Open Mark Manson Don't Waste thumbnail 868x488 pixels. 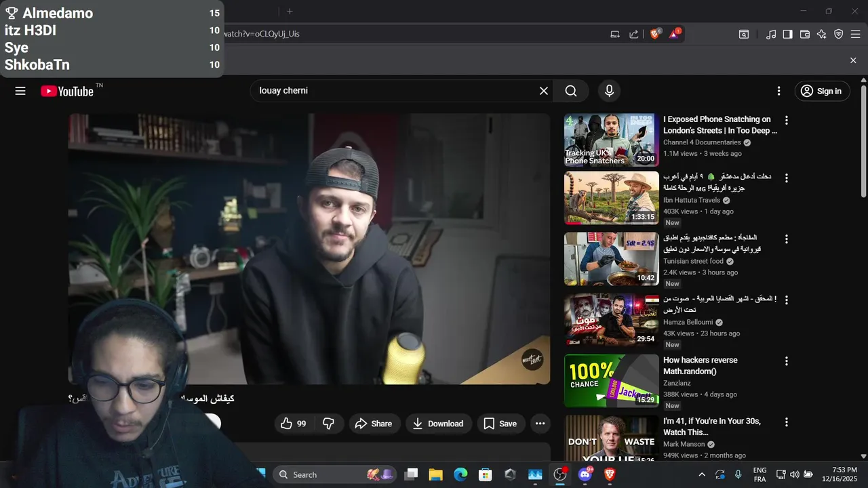611,439
